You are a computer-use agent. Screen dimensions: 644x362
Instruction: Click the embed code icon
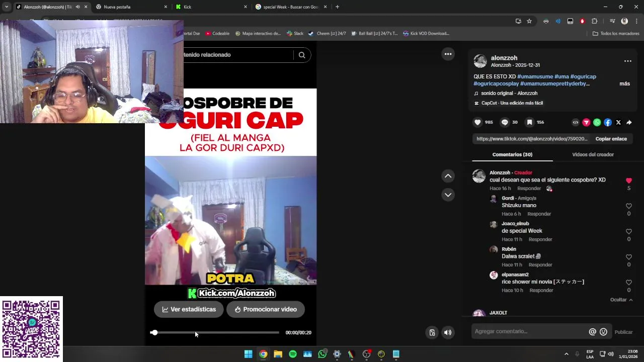click(576, 122)
